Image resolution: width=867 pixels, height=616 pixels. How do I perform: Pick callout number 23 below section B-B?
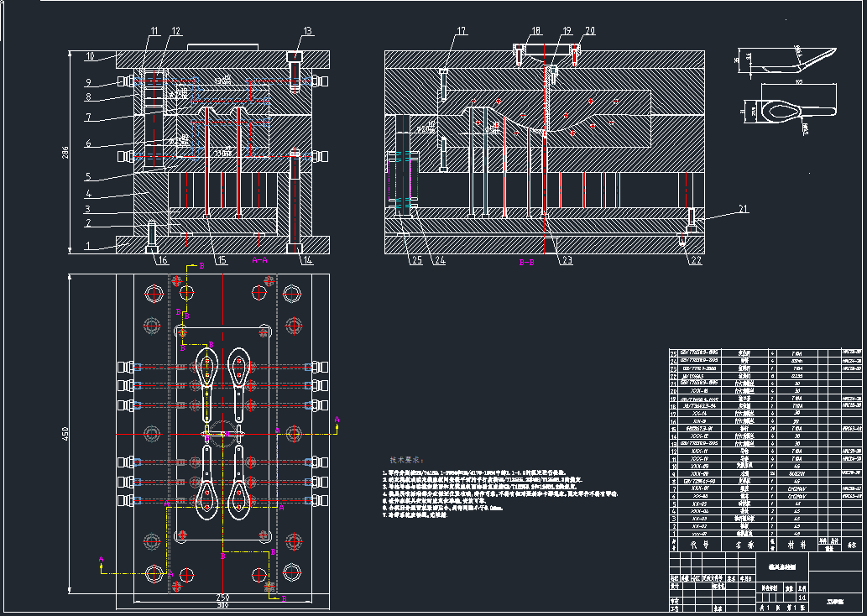click(x=567, y=260)
